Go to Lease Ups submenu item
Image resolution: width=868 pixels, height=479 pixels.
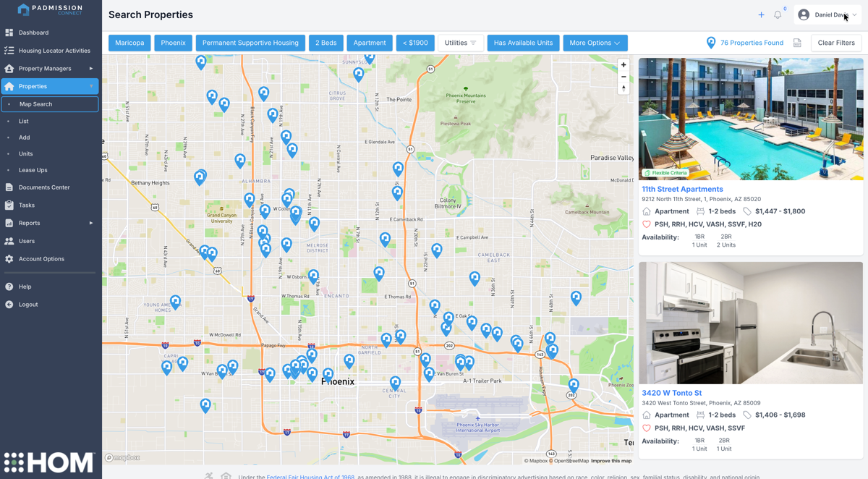33,170
